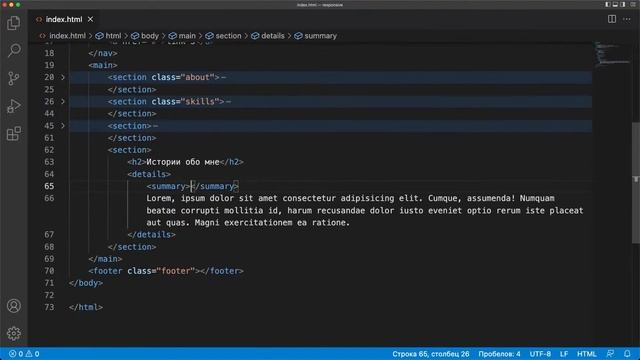Open the Manage gear settings icon
This screenshot has width=640, height=360.
(13, 333)
